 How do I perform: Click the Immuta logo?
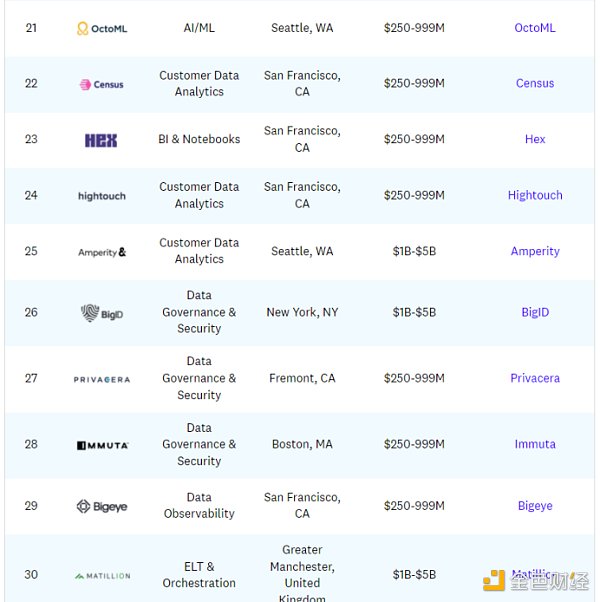102,445
